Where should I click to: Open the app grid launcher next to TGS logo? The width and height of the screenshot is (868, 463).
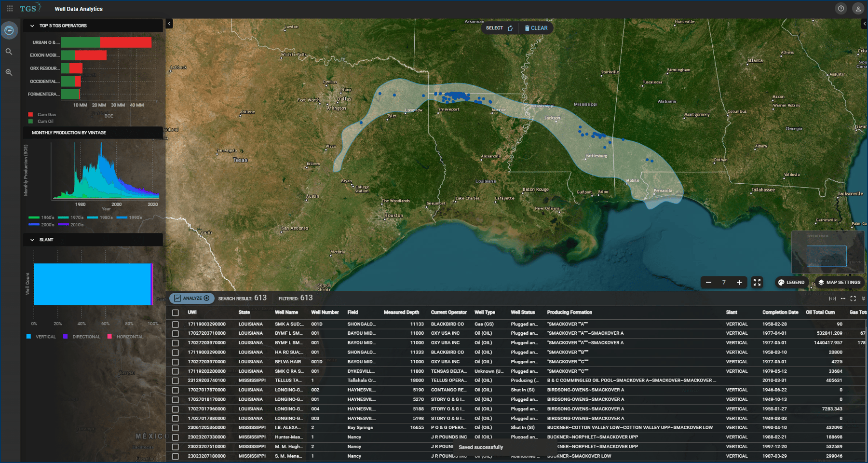click(x=11, y=8)
